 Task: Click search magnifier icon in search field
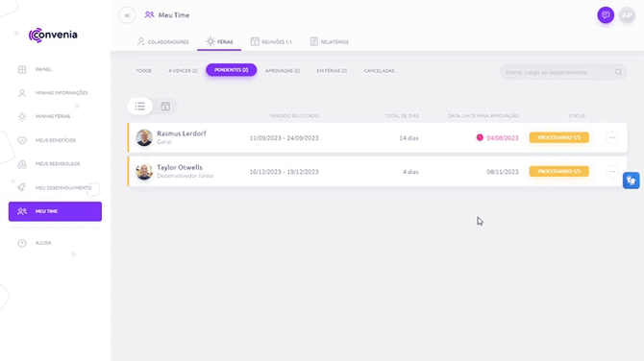pos(618,72)
